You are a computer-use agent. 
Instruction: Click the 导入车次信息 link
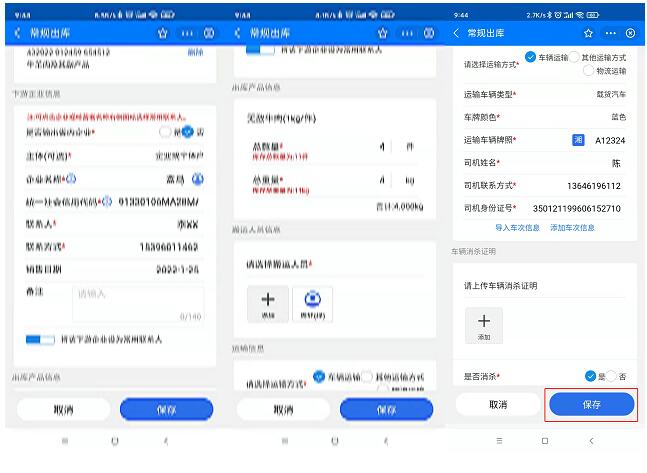point(517,227)
